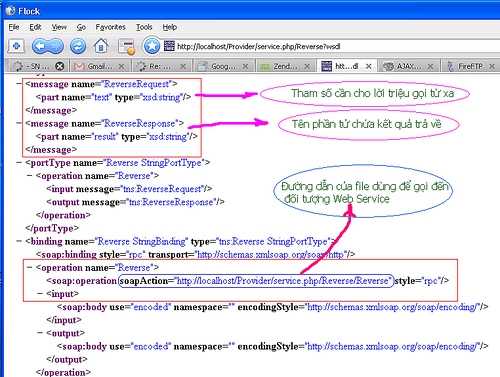Click the Flock logo in the title bar
The height and width of the screenshot is (377, 500).
coord(10,11)
